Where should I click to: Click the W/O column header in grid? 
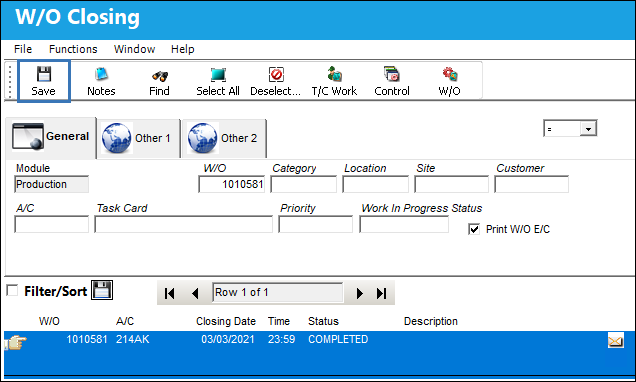(49, 321)
